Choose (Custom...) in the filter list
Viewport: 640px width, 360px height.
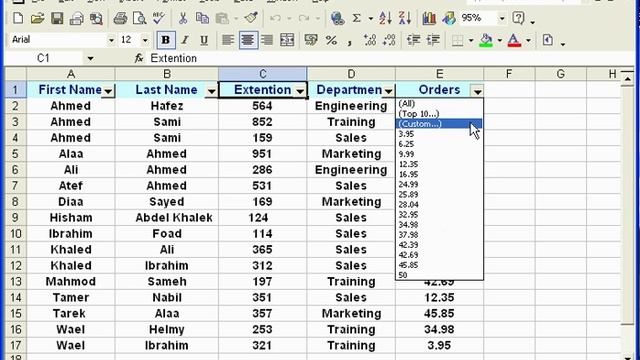439,124
